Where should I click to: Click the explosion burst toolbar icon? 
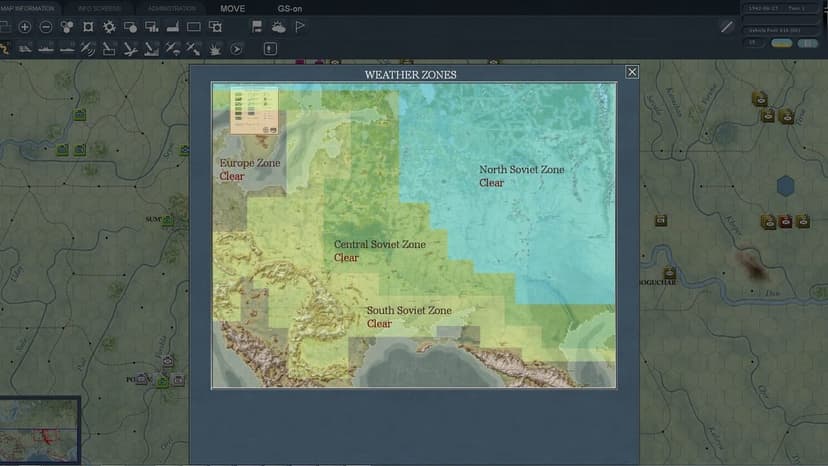(x=215, y=49)
